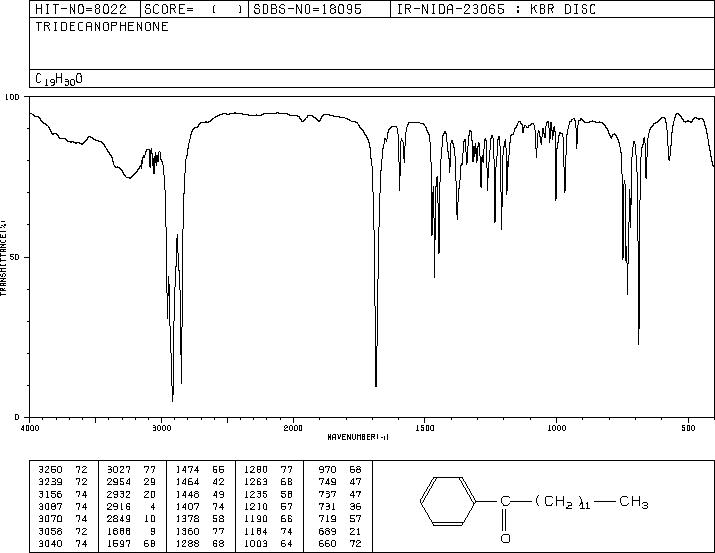Click the 3087 peak entry in the table
Viewport: 715px width, 553px height.
pos(63,506)
